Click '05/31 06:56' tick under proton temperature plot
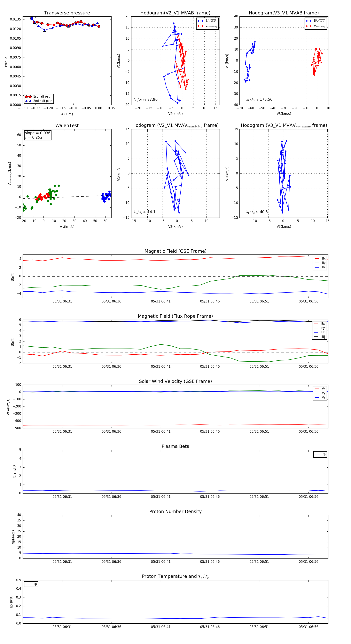Screen dimensions: 351x644 tap(308, 627)
